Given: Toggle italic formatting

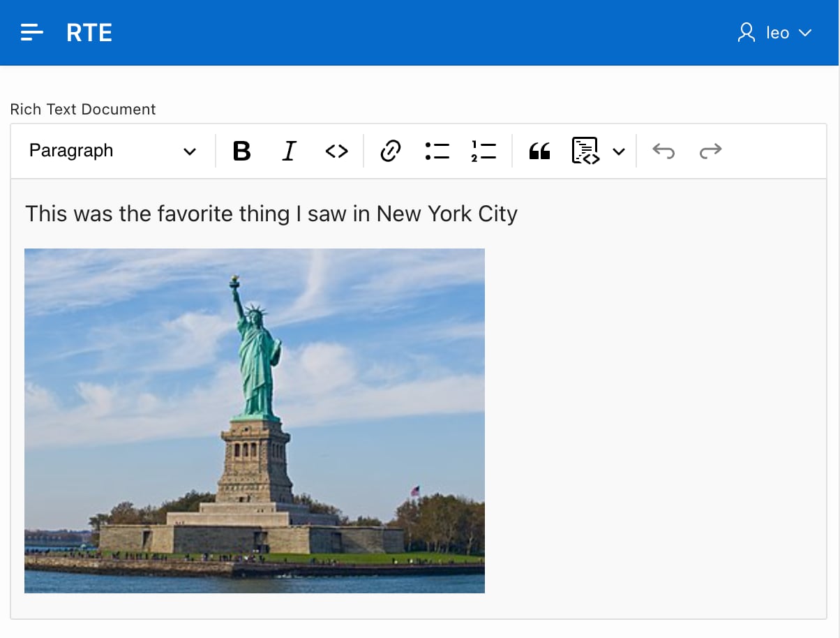Looking at the screenshot, I should [x=289, y=151].
